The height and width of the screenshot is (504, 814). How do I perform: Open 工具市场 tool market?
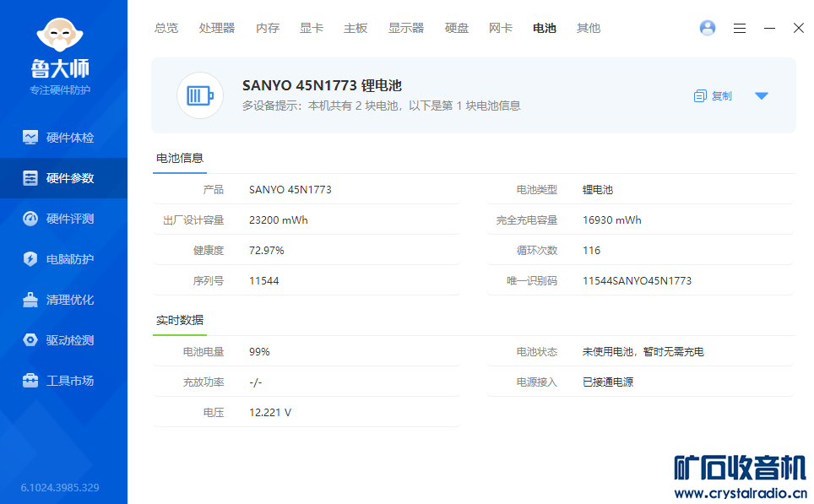pyautogui.click(x=63, y=381)
